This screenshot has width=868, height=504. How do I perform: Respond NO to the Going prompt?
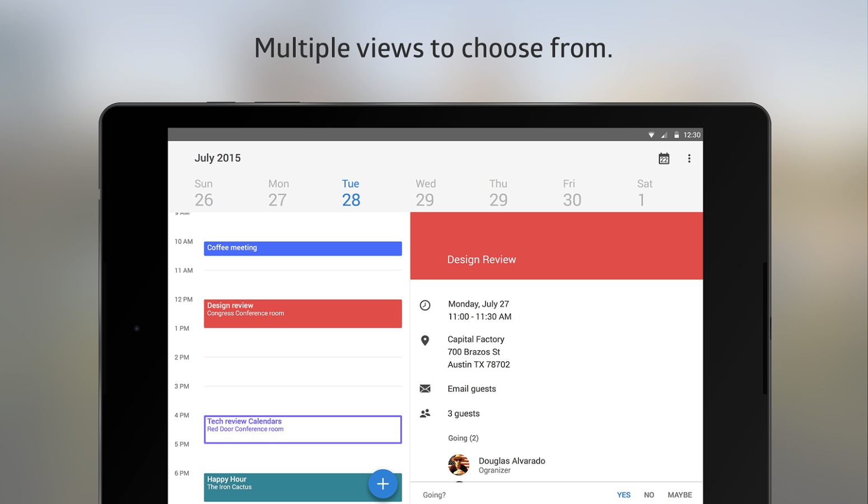click(648, 495)
